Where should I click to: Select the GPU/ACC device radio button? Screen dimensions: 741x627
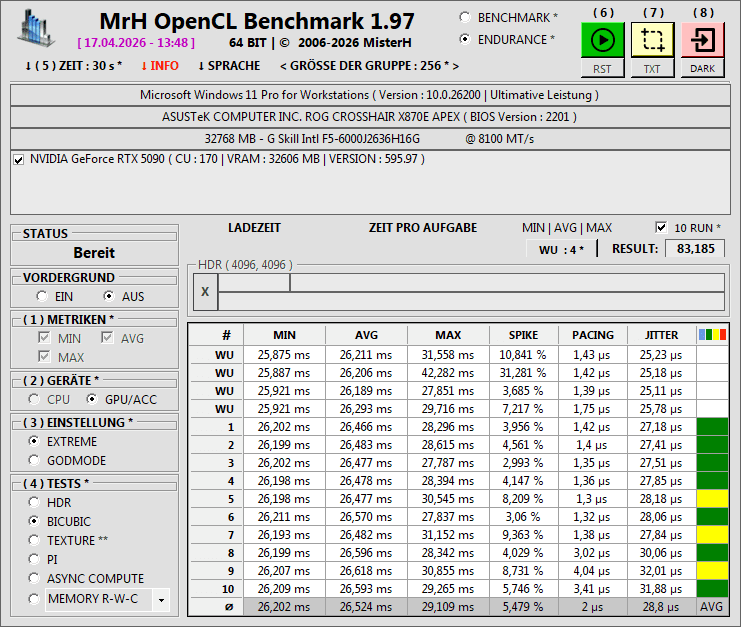[92, 399]
